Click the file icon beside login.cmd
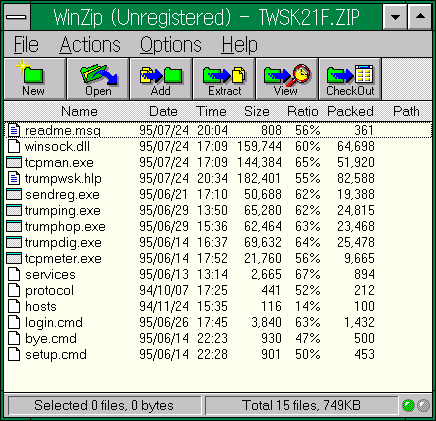 point(14,322)
